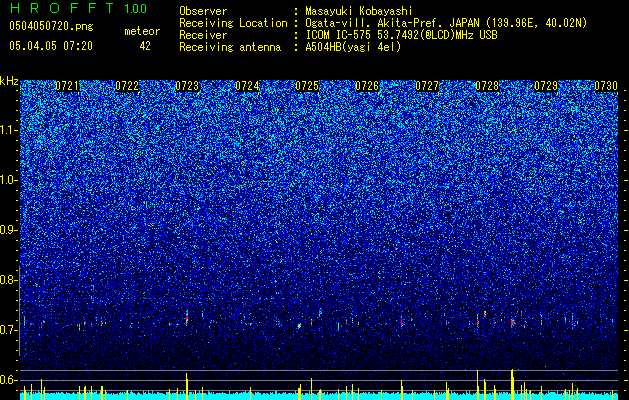
Task: Click the 0729 time marker
Action: [546, 86]
